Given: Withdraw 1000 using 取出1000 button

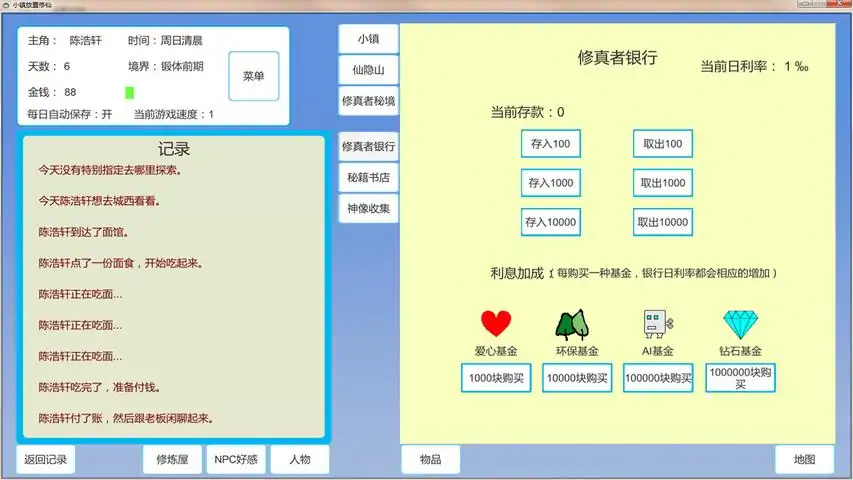Looking at the screenshot, I should tap(662, 183).
